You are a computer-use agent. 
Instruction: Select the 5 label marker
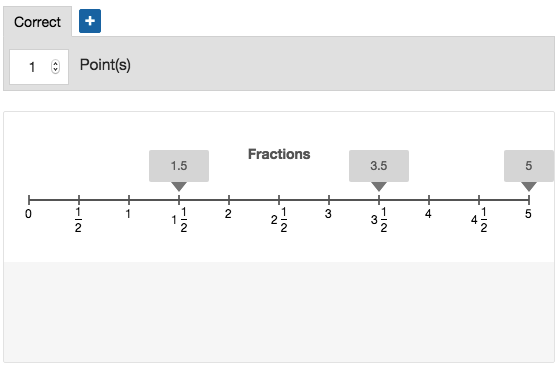529,166
